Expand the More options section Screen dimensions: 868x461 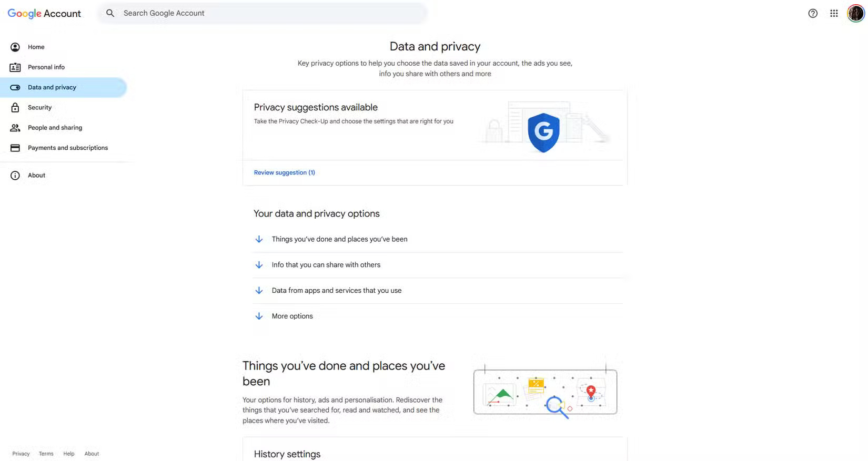pyautogui.click(x=292, y=316)
